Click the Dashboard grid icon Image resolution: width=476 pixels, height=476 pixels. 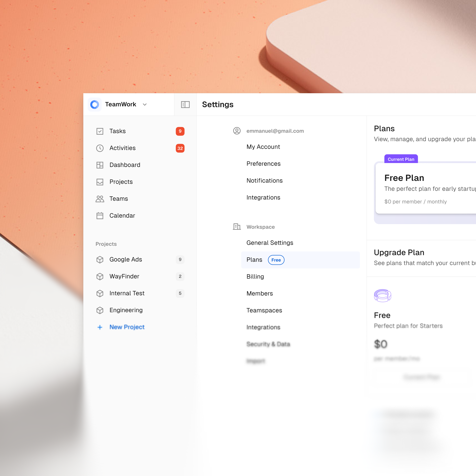click(100, 165)
